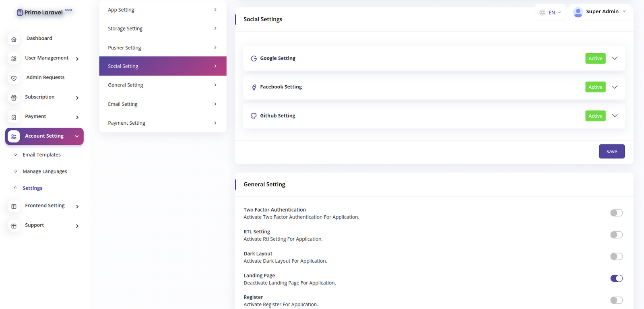Screen dimensions: 644x309
Task: Save the social settings
Action: pyautogui.click(x=611, y=151)
